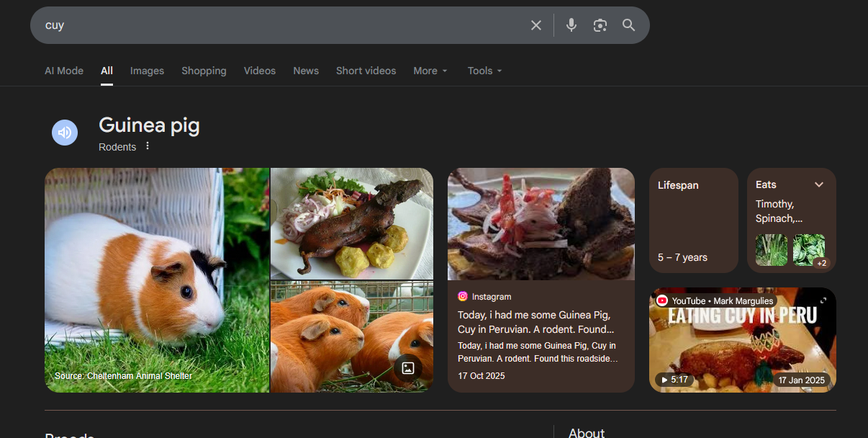
Task: Click the About heading
Action: click(587, 432)
